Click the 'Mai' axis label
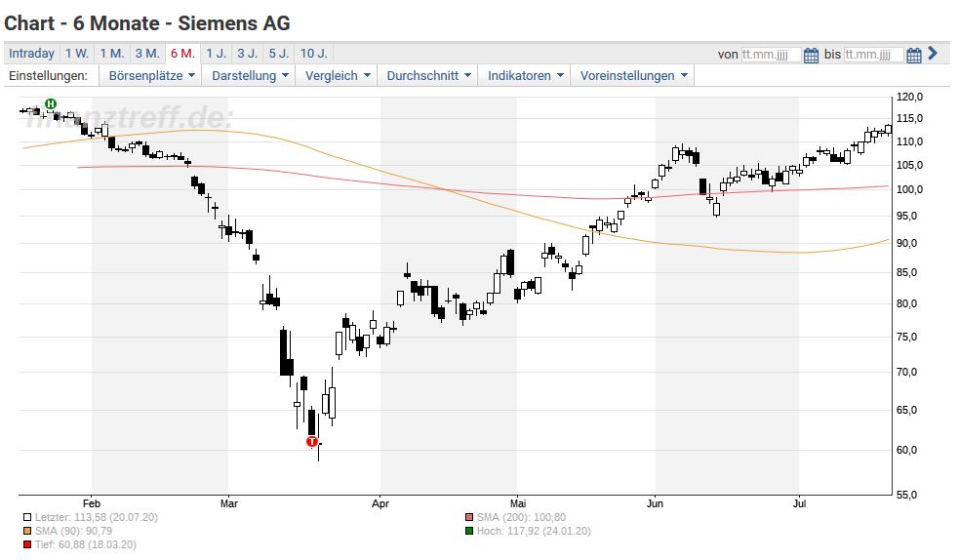Screen dimensions: 959x560 click(518, 503)
